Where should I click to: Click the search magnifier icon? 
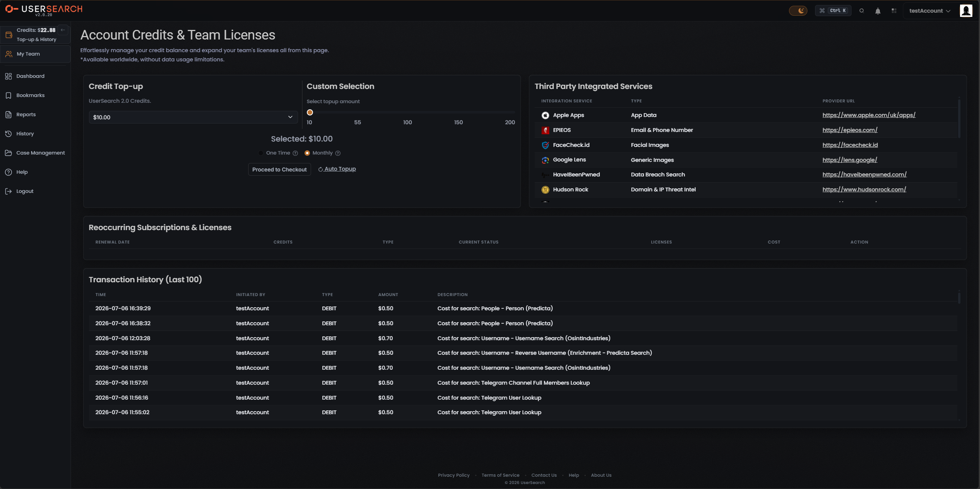(861, 11)
